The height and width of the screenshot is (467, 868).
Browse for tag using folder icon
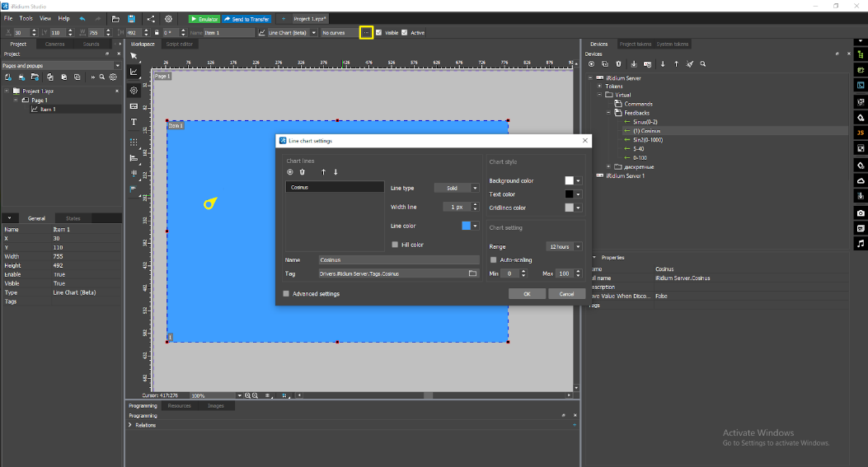tap(472, 273)
